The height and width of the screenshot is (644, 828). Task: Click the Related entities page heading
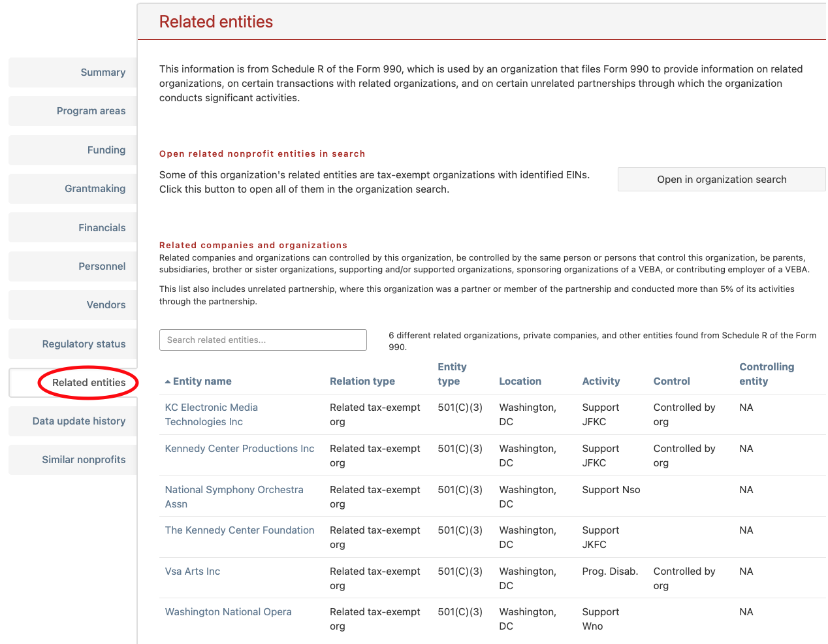(216, 22)
